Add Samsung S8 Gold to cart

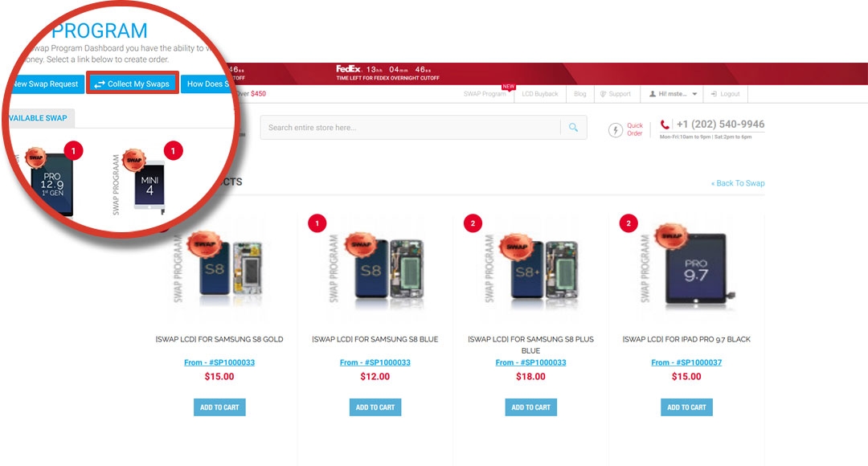(x=219, y=407)
